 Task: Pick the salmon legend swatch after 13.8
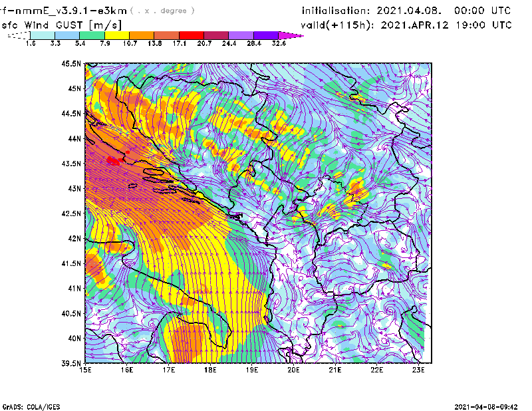[x=167, y=35]
